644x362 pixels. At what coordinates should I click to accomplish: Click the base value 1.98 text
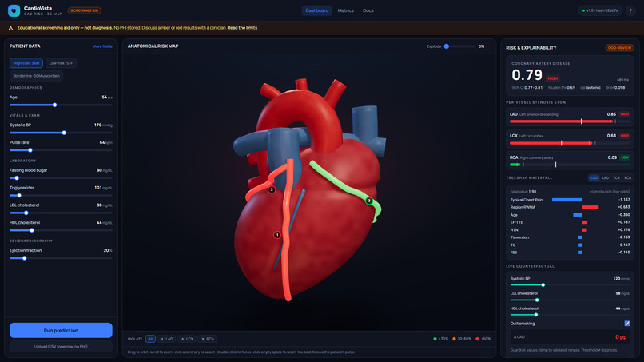coord(523,192)
